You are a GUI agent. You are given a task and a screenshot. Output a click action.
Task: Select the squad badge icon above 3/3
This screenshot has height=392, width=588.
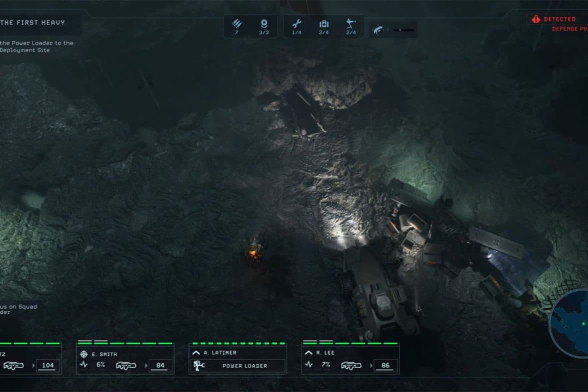point(264,23)
